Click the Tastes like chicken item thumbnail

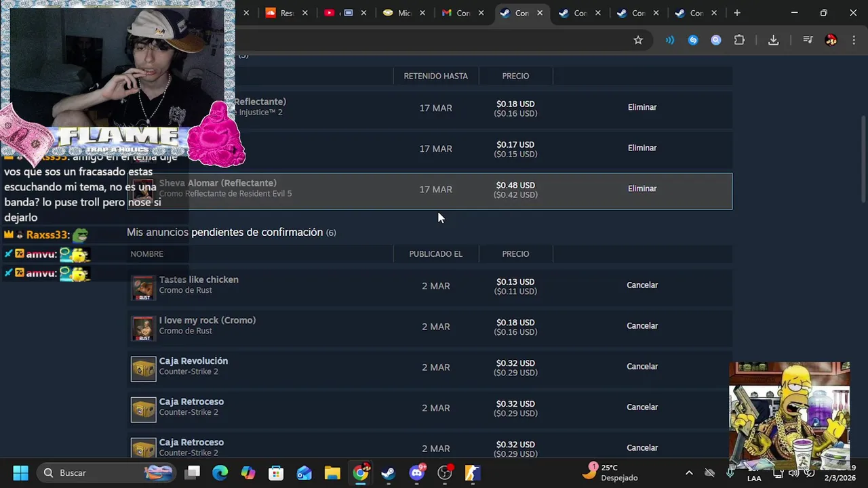coord(143,288)
